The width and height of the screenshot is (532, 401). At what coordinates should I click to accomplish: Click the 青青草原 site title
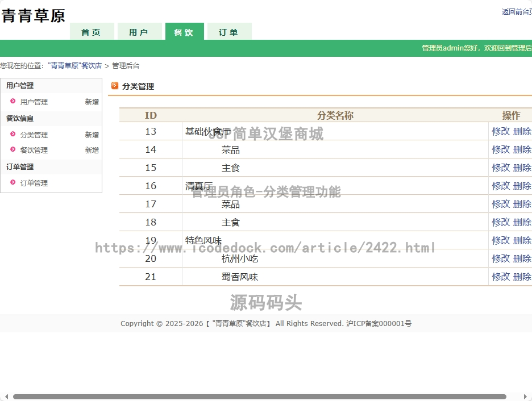coord(33,15)
